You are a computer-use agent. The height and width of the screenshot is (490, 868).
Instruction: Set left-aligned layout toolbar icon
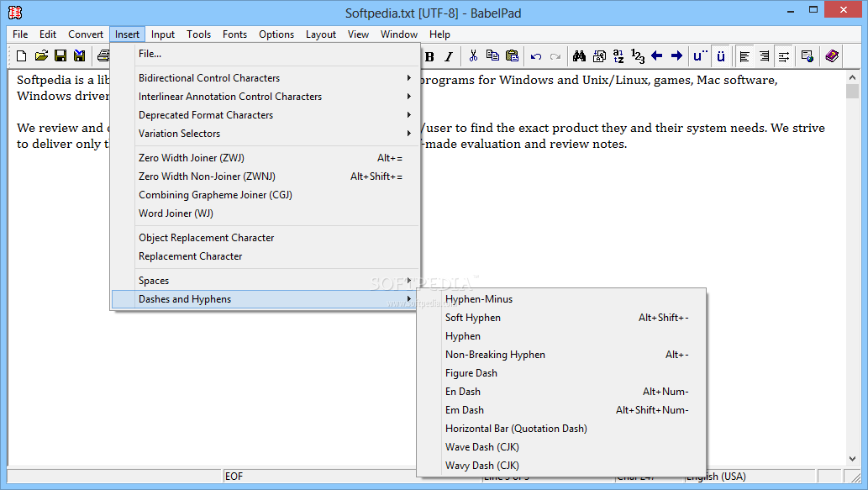[744, 56]
